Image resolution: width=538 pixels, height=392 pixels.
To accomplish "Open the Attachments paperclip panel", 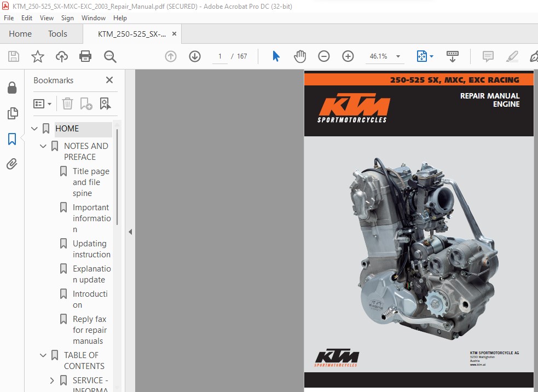I will (12, 164).
